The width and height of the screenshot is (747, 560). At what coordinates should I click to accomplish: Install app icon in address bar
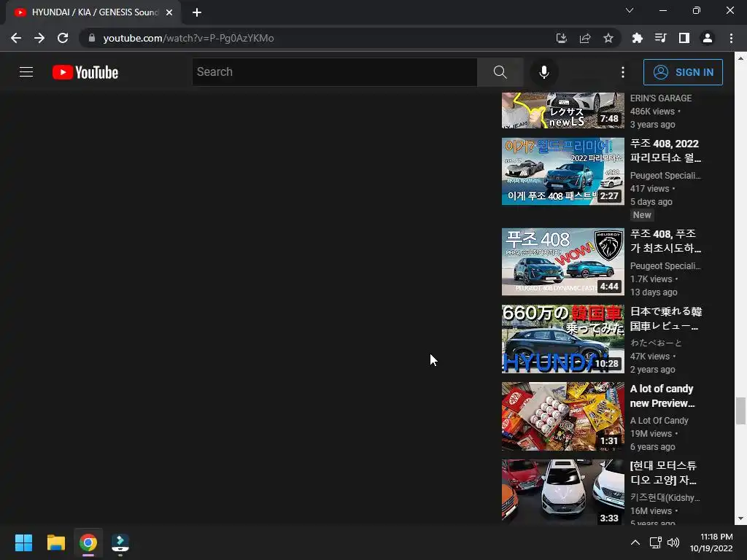click(x=562, y=38)
